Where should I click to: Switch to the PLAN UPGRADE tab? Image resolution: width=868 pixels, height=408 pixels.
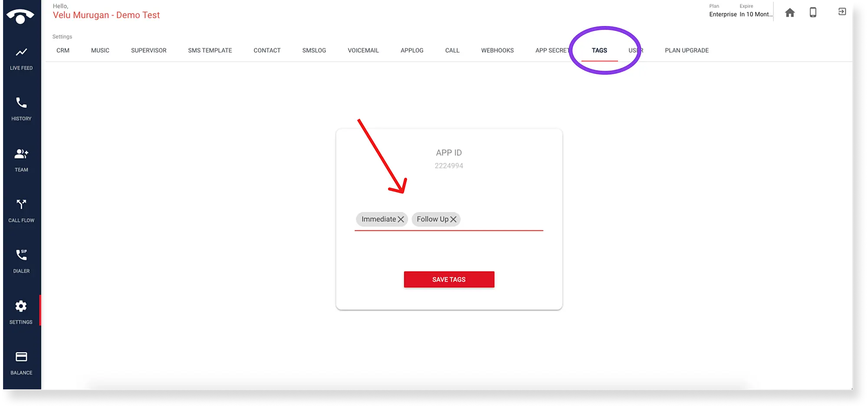click(686, 50)
